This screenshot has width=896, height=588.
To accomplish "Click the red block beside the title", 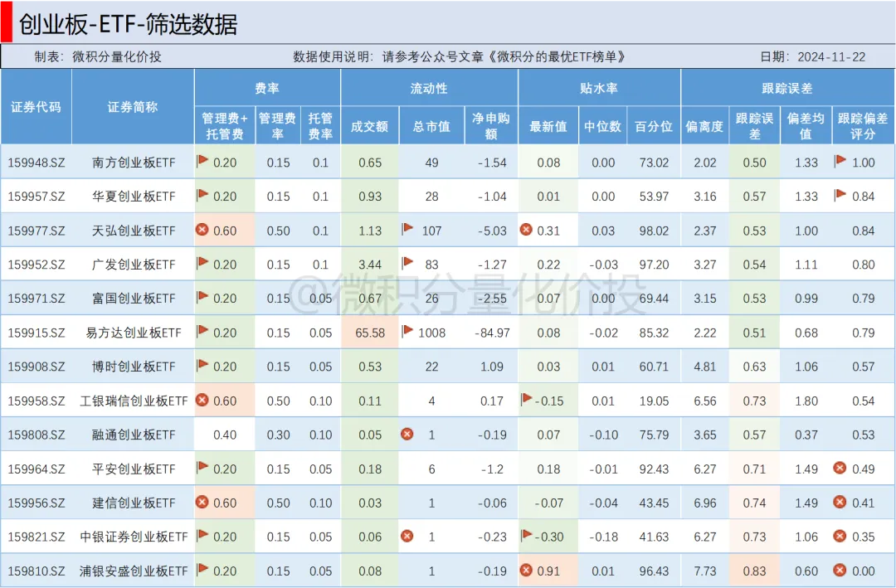I will [x=6, y=21].
